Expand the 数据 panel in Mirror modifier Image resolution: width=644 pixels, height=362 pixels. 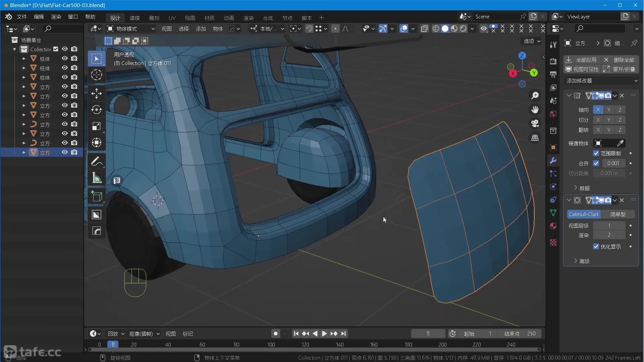pyautogui.click(x=582, y=188)
